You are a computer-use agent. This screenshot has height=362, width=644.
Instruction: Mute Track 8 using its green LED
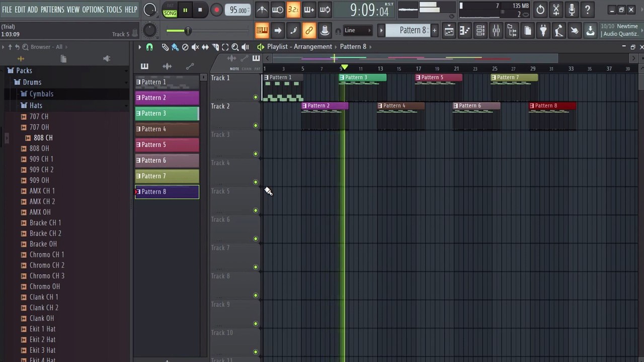tap(256, 295)
